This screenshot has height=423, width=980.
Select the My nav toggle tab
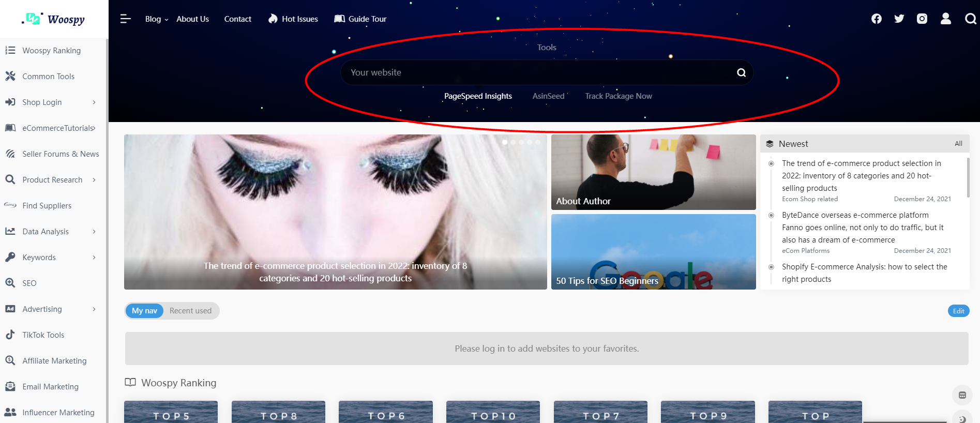tap(144, 311)
